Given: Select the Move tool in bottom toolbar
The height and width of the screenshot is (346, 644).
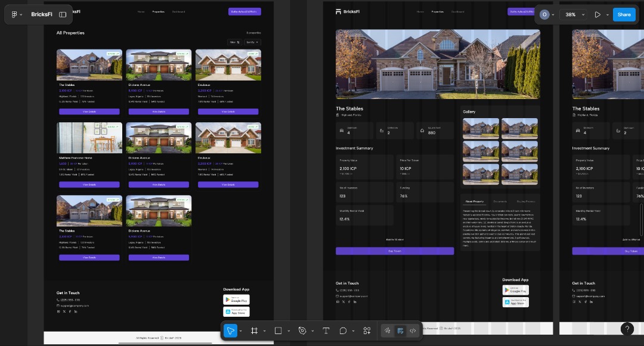Looking at the screenshot, I should 230,331.
